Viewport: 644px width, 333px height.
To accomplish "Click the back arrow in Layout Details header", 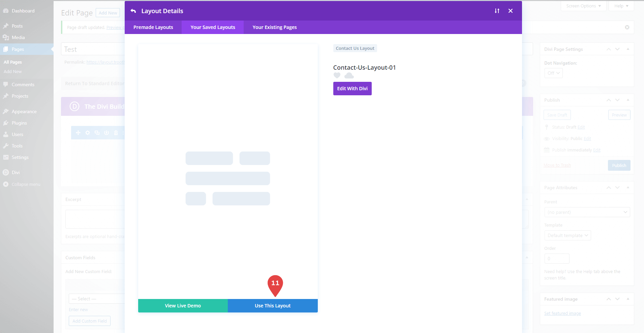I will pos(133,11).
